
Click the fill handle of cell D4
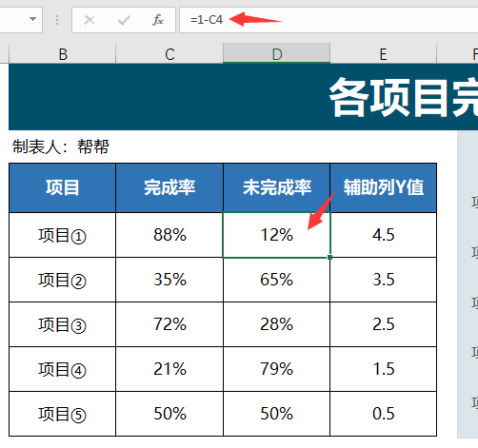coord(330,258)
